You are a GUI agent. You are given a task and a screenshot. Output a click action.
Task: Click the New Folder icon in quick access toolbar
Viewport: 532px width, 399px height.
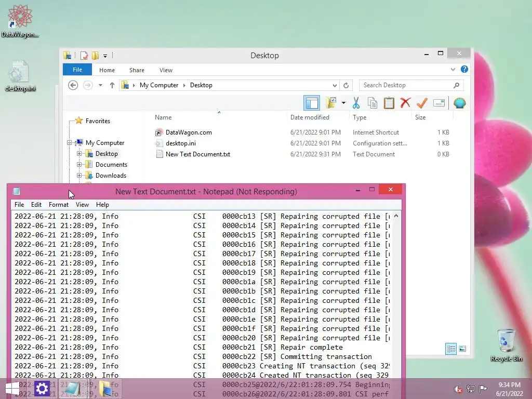(x=96, y=55)
